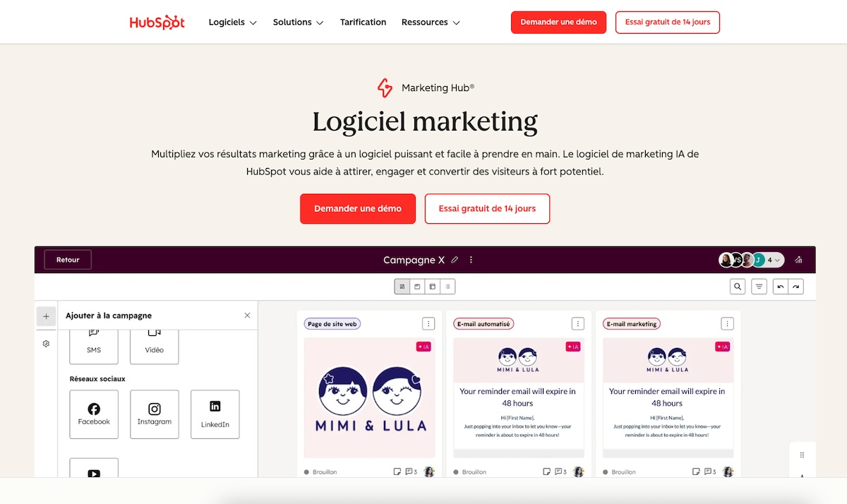Click hero Essai gratuit de 14 jours button

pyautogui.click(x=487, y=209)
